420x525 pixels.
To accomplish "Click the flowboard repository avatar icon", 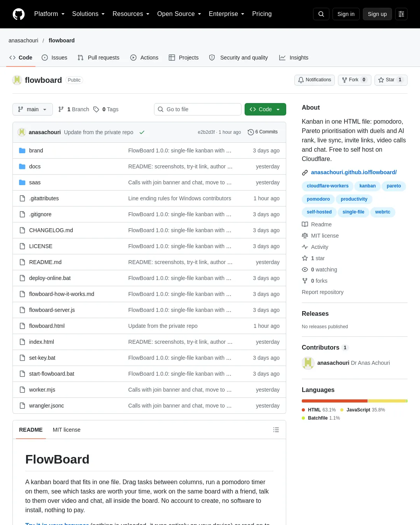I will tap(17, 80).
